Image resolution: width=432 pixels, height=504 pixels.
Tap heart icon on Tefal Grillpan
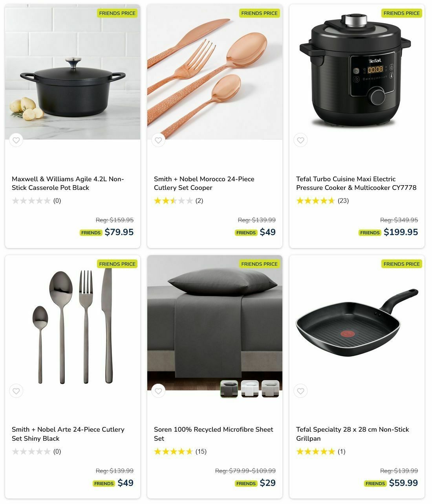300,391
